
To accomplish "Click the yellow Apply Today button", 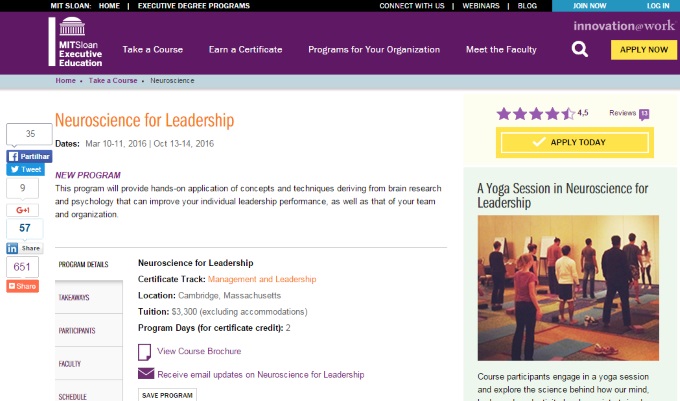I will [x=574, y=143].
